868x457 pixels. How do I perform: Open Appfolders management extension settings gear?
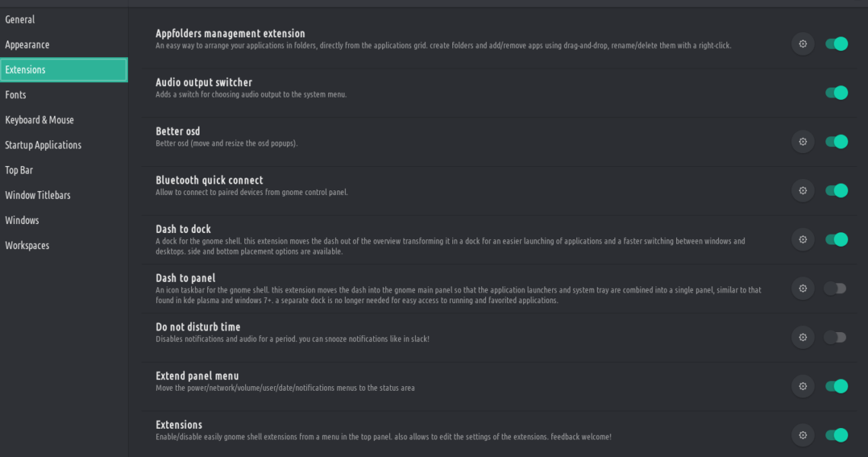click(x=803, y=44)
